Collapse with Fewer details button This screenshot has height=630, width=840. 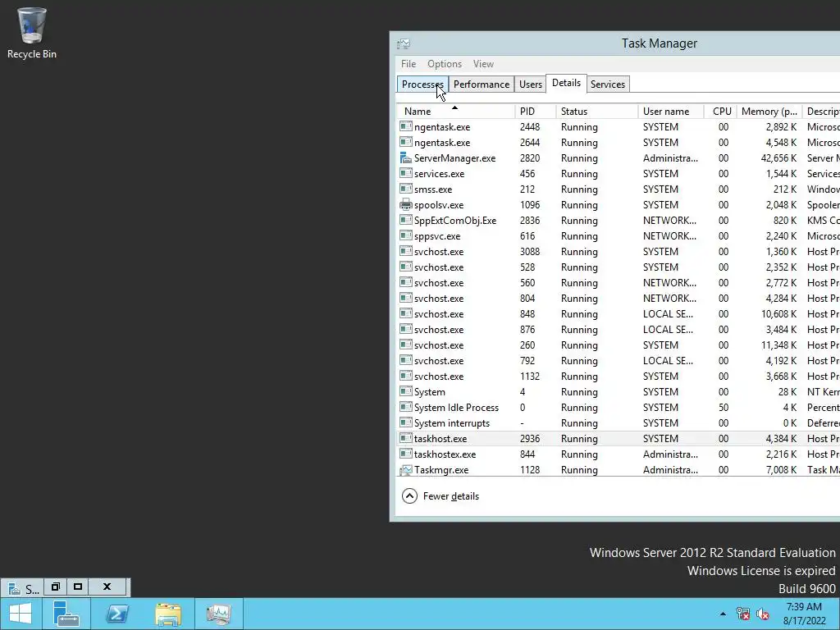[441, 496]
